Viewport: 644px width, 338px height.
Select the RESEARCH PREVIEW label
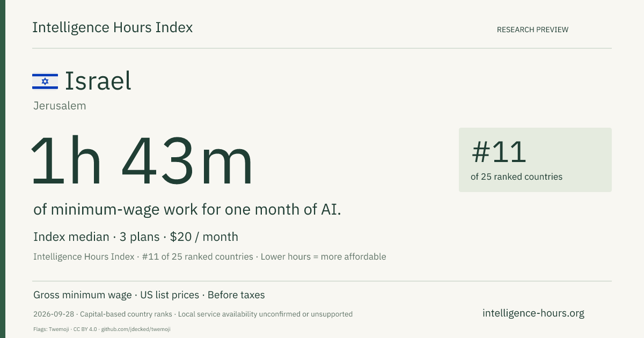point(532,30)
